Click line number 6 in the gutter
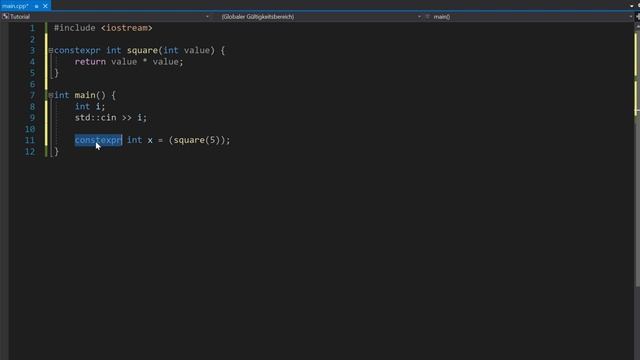This screenshot has width=640, height=360. (32, 84)
